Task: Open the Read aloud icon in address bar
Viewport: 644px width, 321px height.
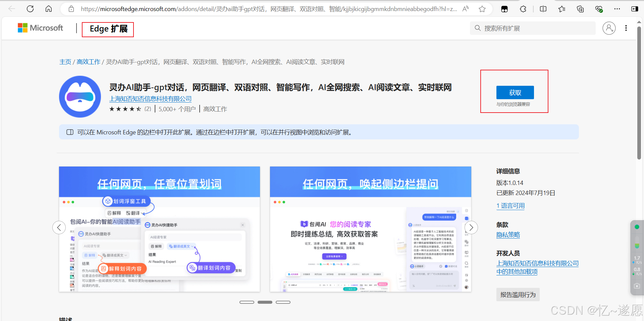Action: pyautogui.click(x=466, y=9)
